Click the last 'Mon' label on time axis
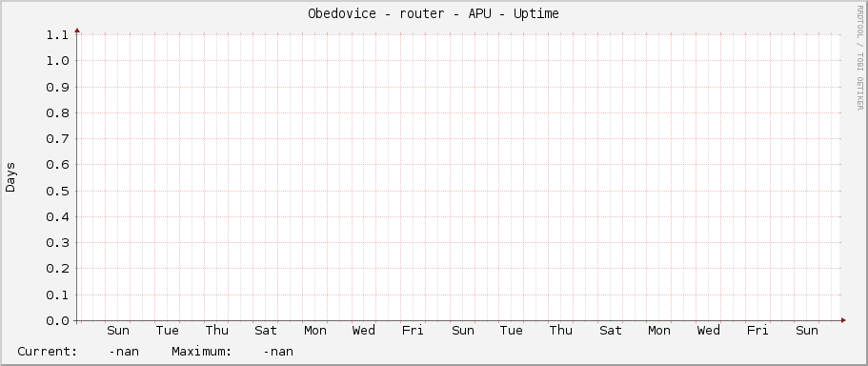The width and height of the screenshot is (868, 366). pos(658,331)
